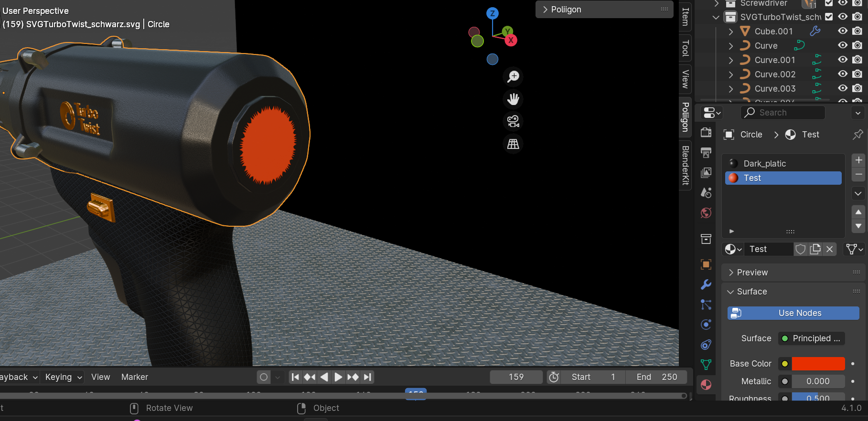
Task: Open the BlenderKit sidebar tab
Action: coord(686,165)
